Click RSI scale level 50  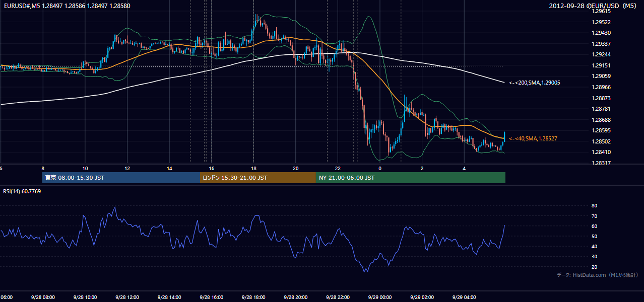(594, 236)
